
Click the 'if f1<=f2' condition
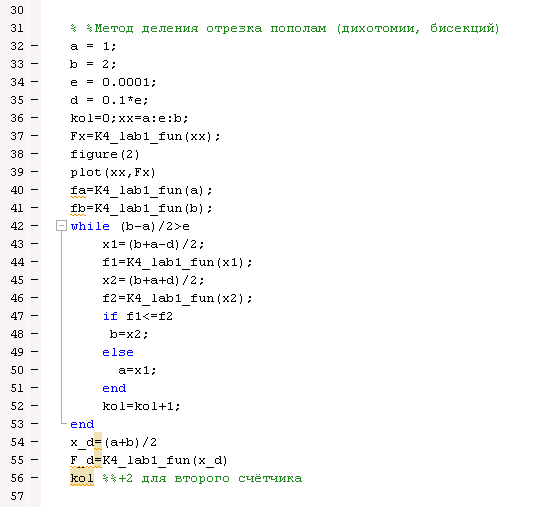coord(137,316)
